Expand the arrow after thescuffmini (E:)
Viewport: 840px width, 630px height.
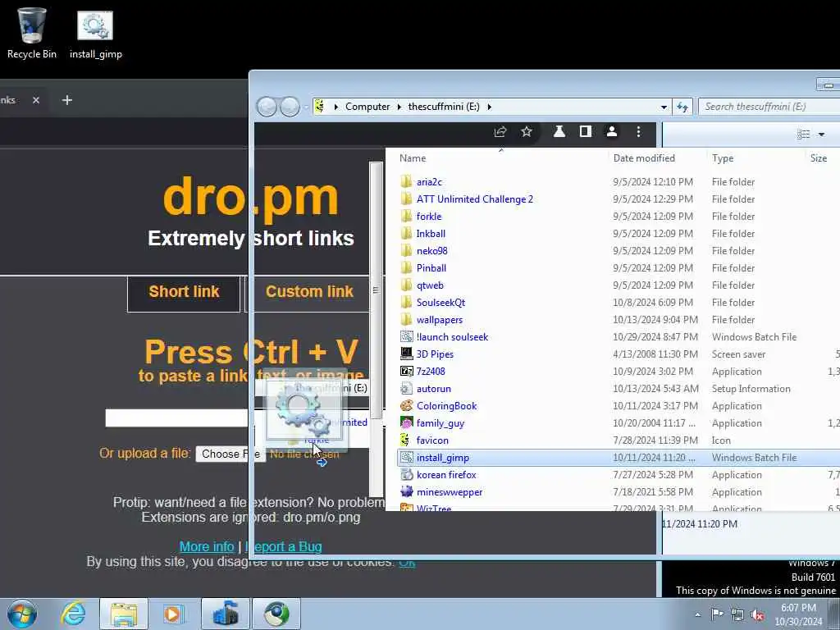(489, 107)
